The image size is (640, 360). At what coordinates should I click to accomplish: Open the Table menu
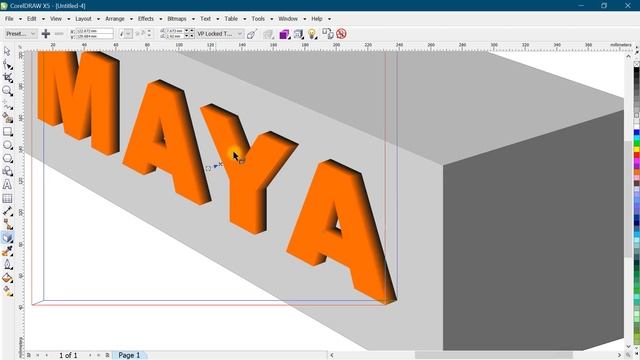click(x=231, y=19)
